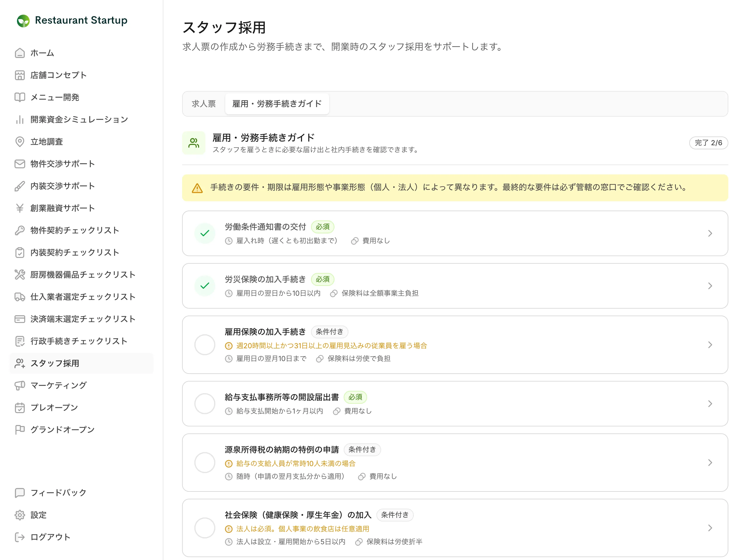Click the 完了 2/6 progress badge
Image resolution: width=747 pixels, height=560 pixels.
[x=708, y=143]
